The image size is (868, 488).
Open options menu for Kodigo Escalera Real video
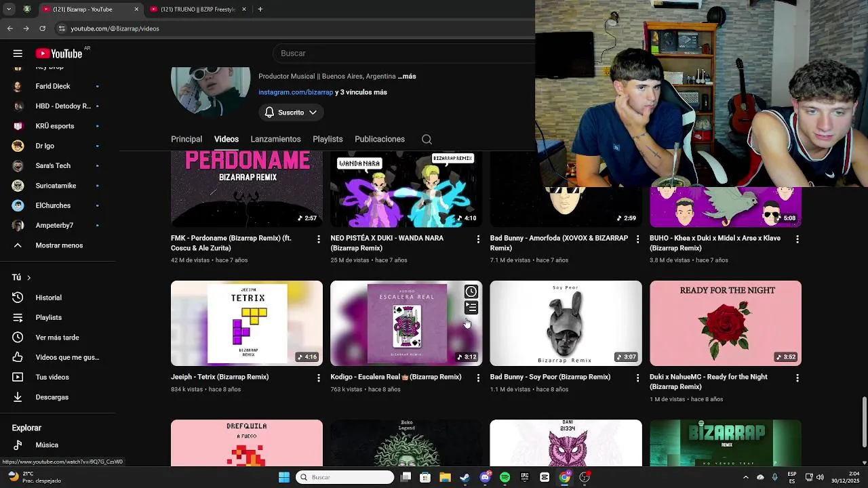tap(478, 378)
